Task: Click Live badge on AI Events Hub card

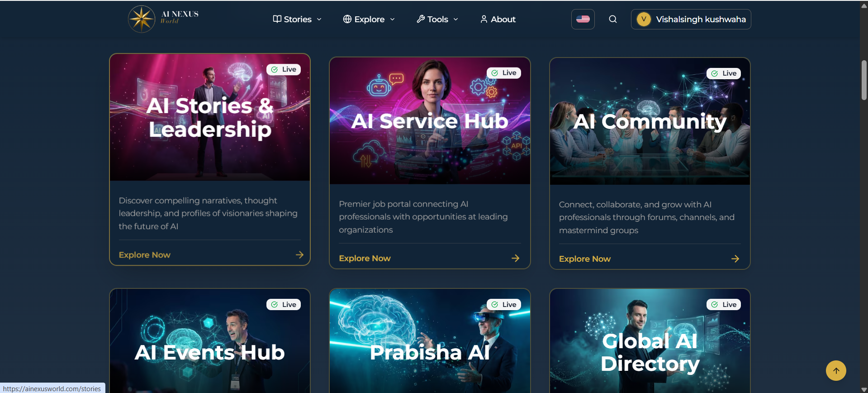Action: [284, 305]
